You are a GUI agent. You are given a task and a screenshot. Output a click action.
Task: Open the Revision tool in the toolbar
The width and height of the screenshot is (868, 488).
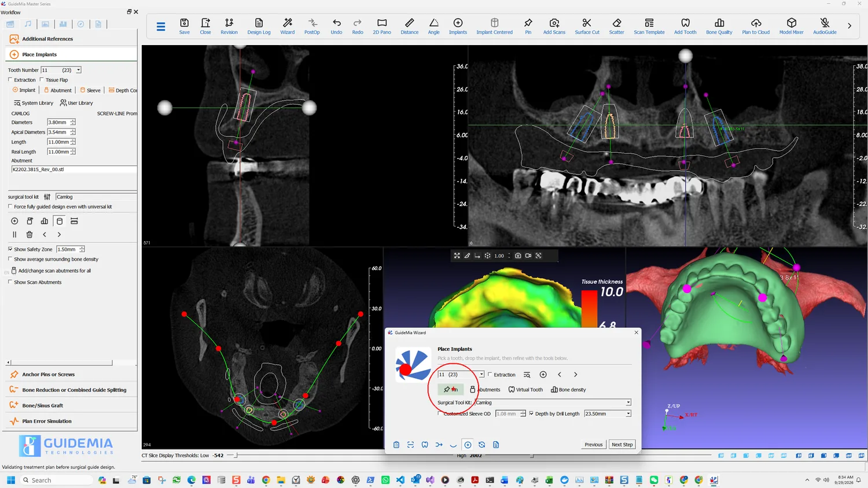[229, 26]
